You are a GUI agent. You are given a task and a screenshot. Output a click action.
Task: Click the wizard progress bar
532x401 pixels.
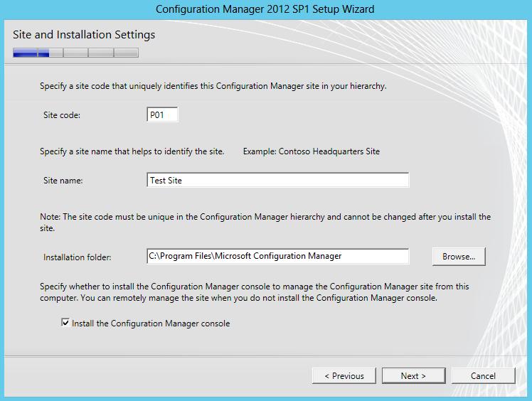75,53
